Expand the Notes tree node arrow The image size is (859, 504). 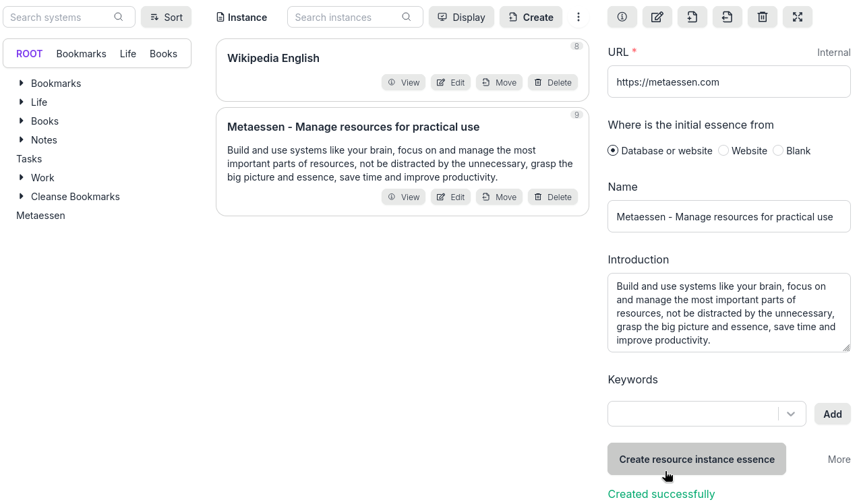pos(22,140)
